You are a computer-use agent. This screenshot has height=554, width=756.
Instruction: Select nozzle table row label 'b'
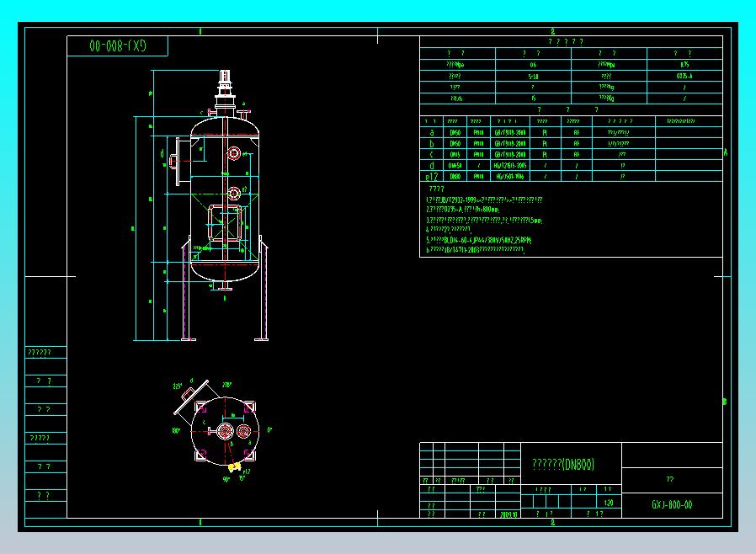(432, 143)
